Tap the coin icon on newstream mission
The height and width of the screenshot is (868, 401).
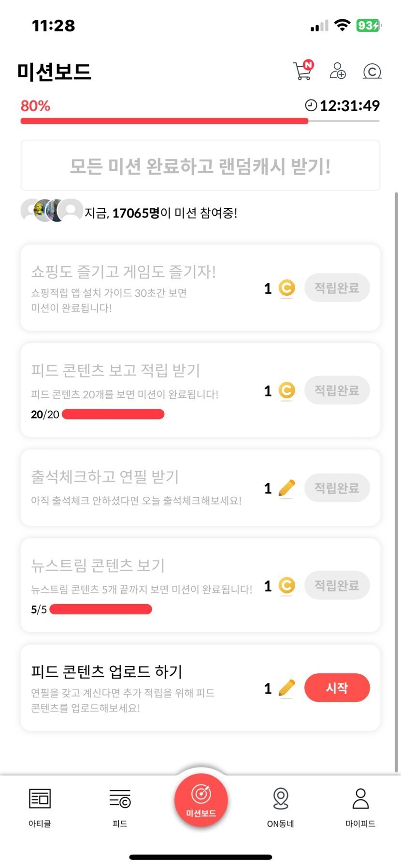tap(287, 586)
